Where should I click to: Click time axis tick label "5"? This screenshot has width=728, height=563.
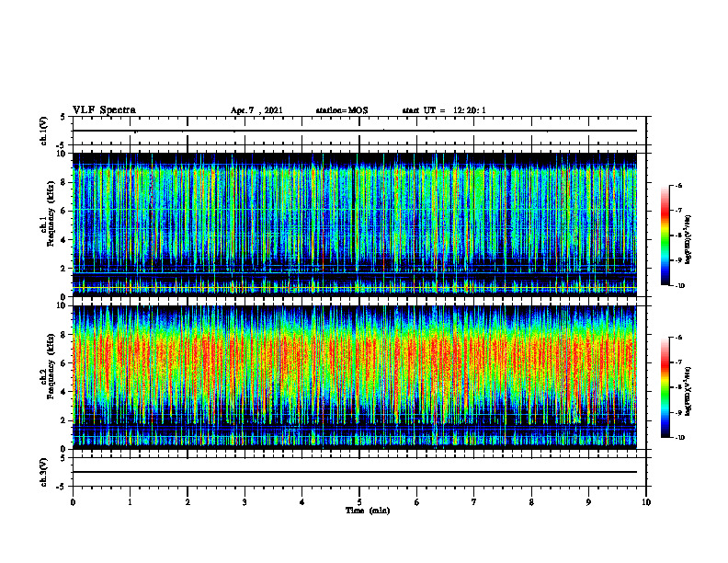click(359, 502)
